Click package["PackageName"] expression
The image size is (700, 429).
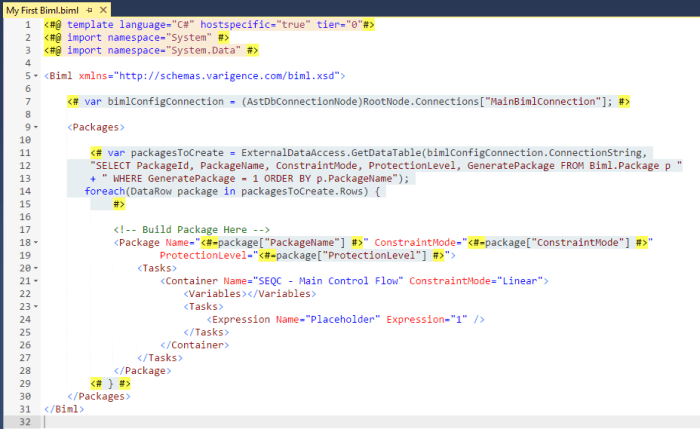[281, 242]
